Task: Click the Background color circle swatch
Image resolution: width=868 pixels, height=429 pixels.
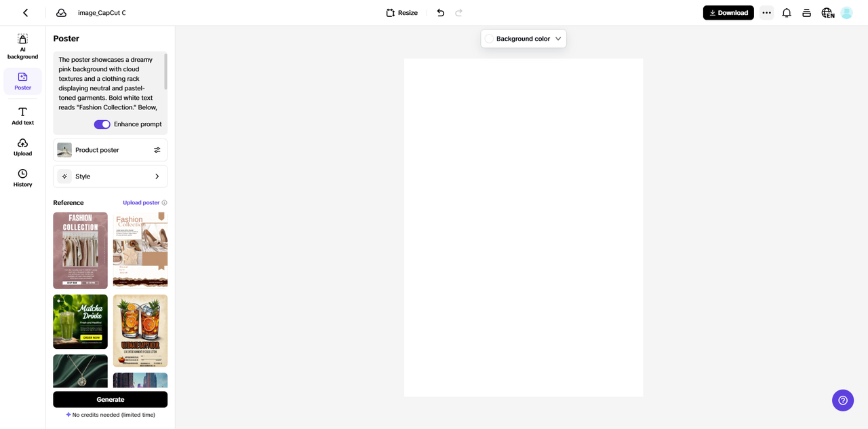Action: [489, 38]
